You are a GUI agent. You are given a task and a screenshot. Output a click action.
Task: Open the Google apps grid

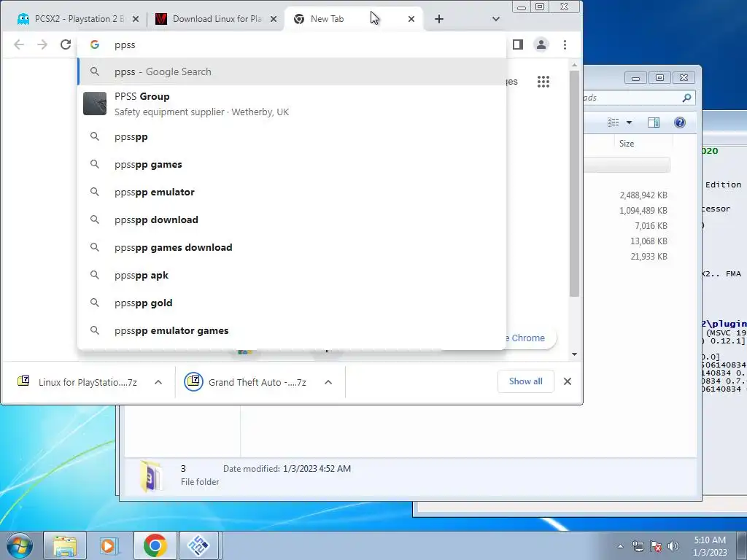[543, 82]
